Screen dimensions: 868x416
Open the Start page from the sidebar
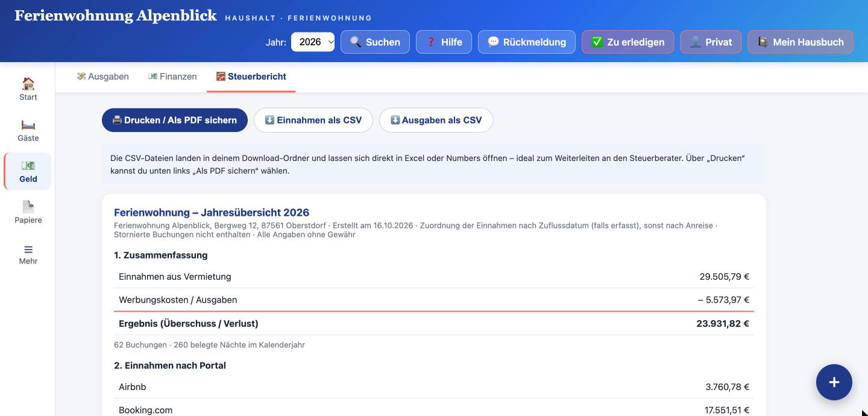(28, 89)
